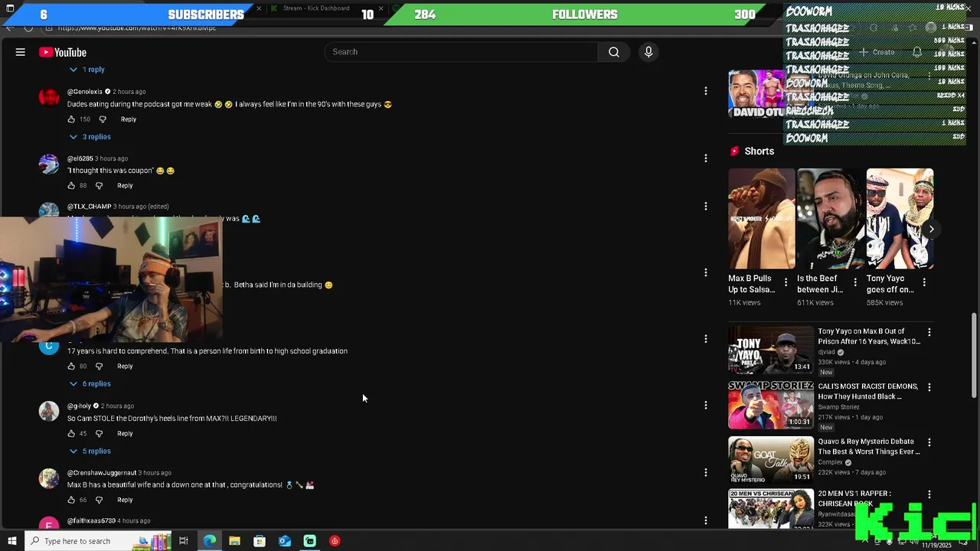Open the notifications bell
Viewport: 980px width, 551px height.
click(917, 52)
